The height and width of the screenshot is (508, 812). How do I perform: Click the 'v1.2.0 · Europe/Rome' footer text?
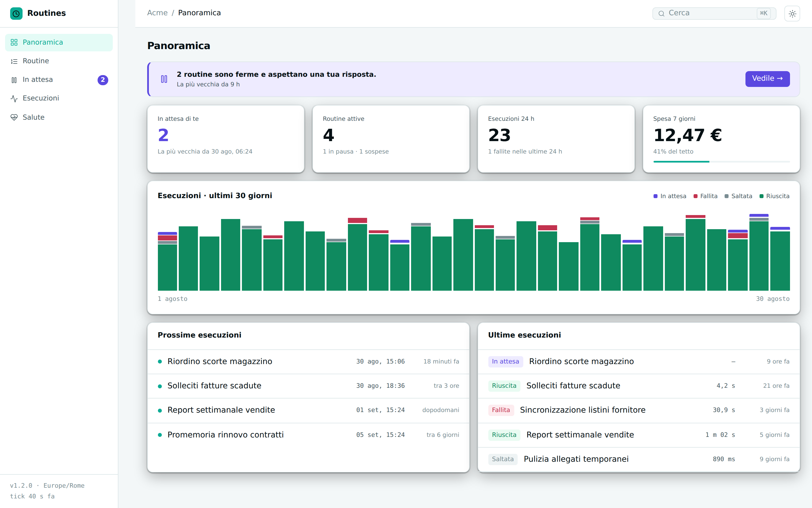pos(47,486)
